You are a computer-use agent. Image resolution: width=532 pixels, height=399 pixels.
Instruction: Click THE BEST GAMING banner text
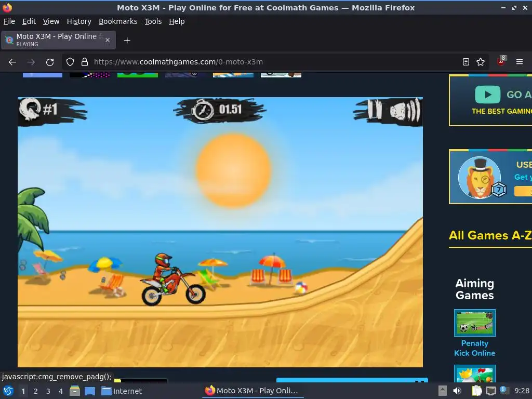point(501,111)
